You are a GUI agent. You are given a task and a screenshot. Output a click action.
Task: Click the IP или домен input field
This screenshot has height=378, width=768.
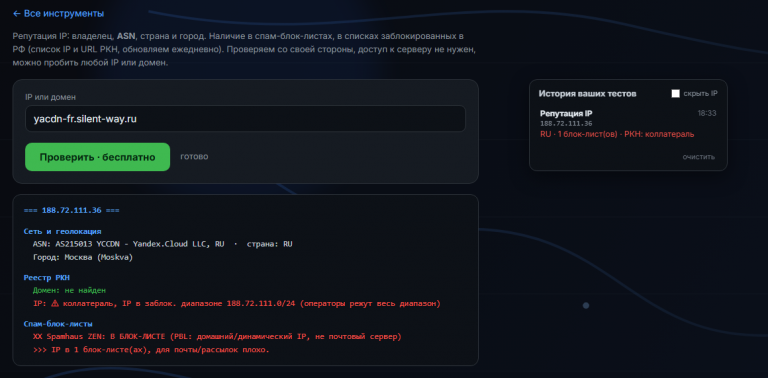tap(245, 118)
